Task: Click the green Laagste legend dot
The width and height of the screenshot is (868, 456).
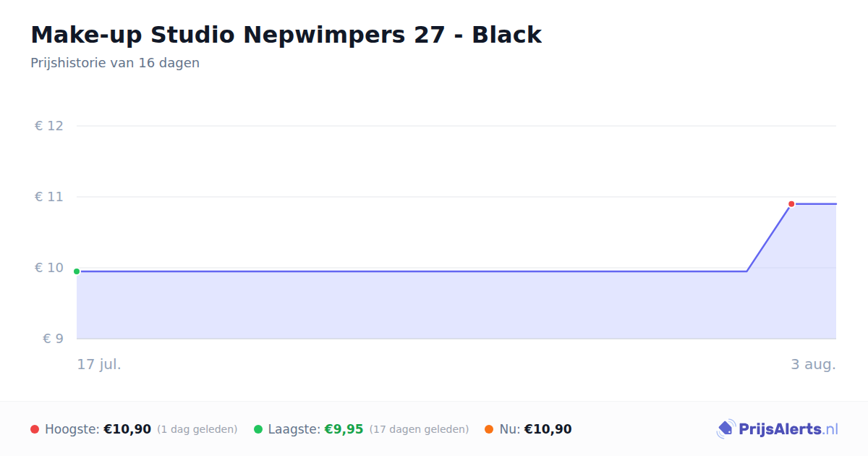Action: (258, 429)
